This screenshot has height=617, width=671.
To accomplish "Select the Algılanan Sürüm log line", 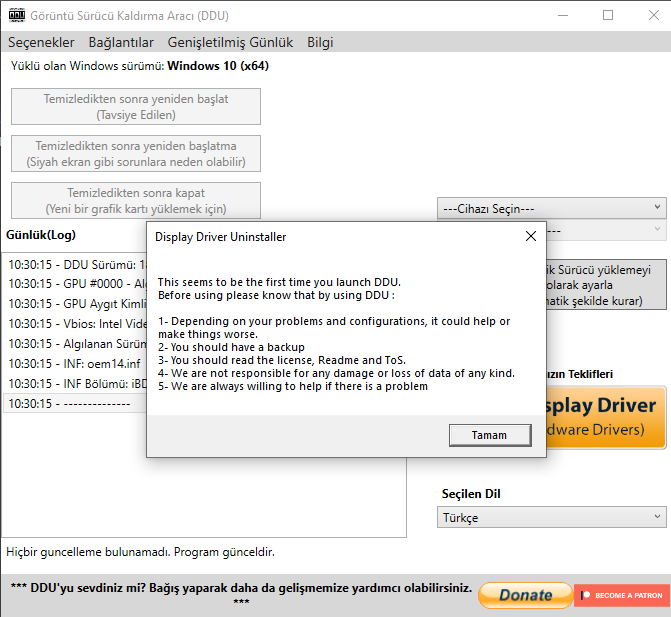I will 77,344.
